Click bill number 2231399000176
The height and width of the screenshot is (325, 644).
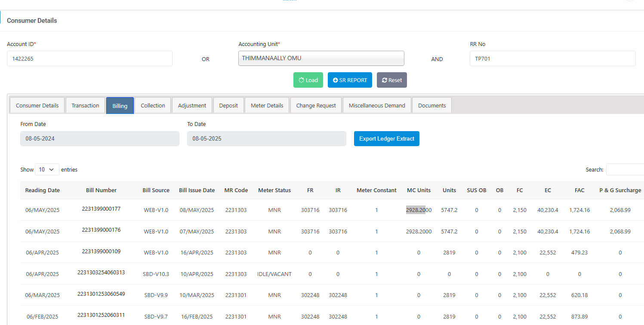pyautogui.click(x=101, y=230)
